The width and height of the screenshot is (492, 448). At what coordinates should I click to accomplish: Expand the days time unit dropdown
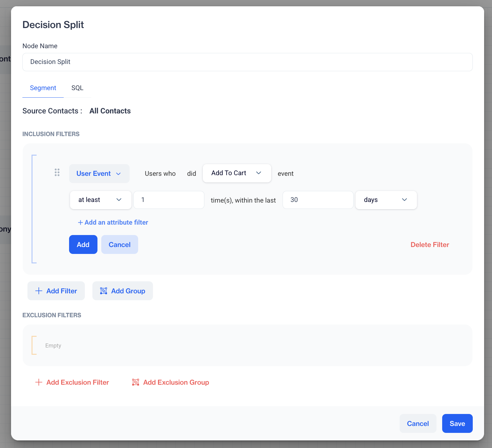(386, 200)
